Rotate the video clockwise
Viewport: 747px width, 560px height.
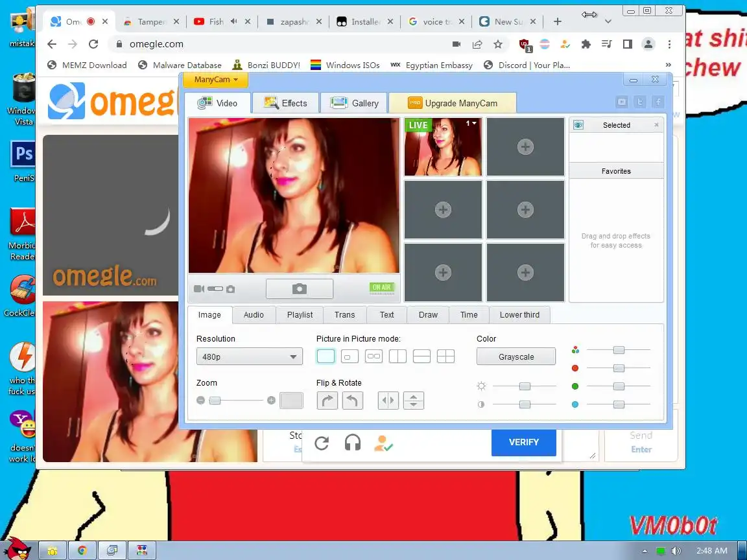pos(327,401)
